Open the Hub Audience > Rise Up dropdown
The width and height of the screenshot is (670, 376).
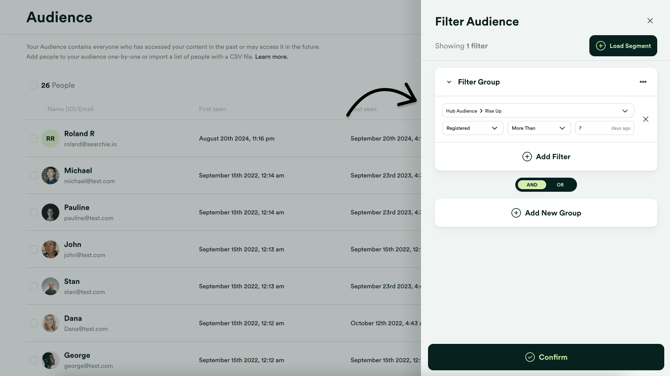[538, 111]
